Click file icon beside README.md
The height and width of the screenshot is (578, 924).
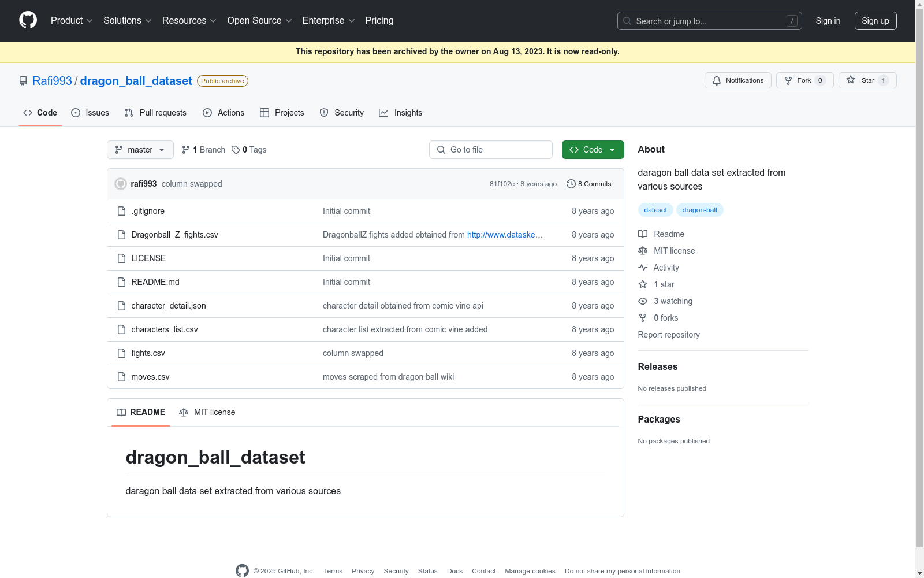click(x=121, y=282)
